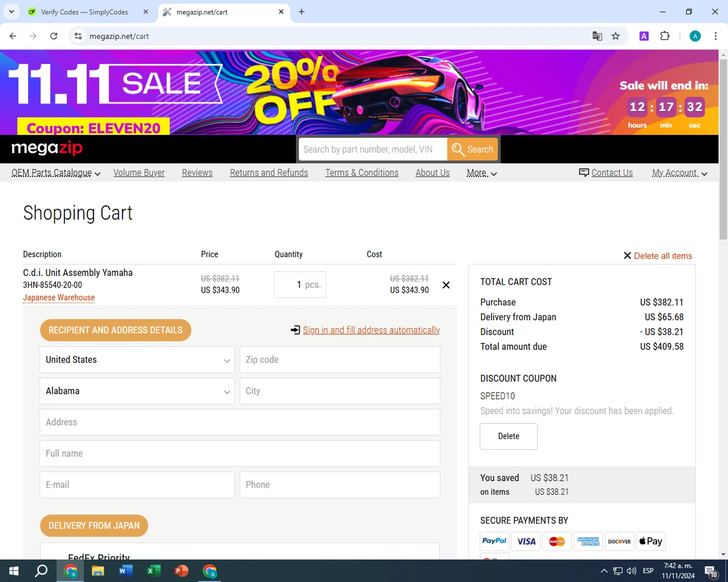Open About Us page
The image size is (728, 582).
[x=432, y=173]
